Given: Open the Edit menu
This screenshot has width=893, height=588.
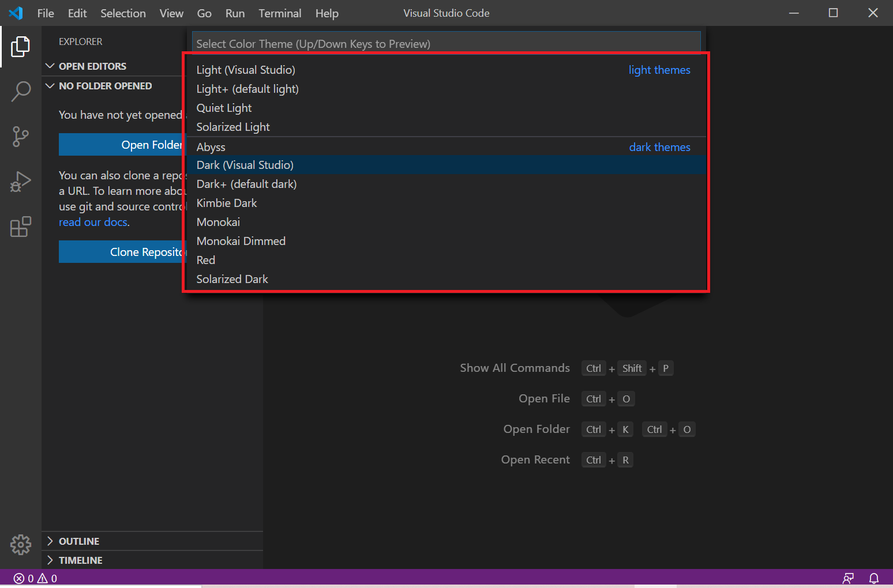Looking at the screenshot, I should click(x=77, y=13).
